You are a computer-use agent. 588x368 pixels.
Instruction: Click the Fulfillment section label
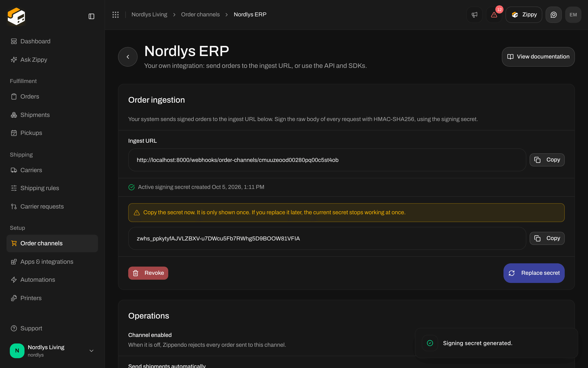click(23, 81)
